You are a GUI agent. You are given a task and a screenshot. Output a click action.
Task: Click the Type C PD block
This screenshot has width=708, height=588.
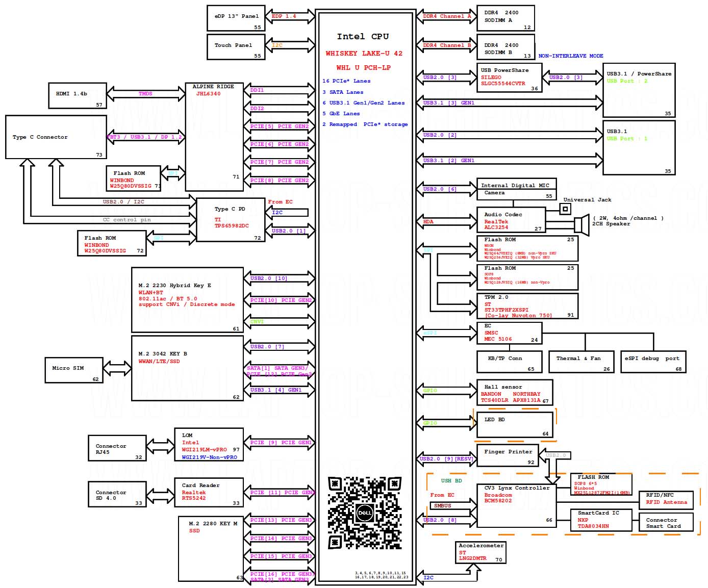231,220
